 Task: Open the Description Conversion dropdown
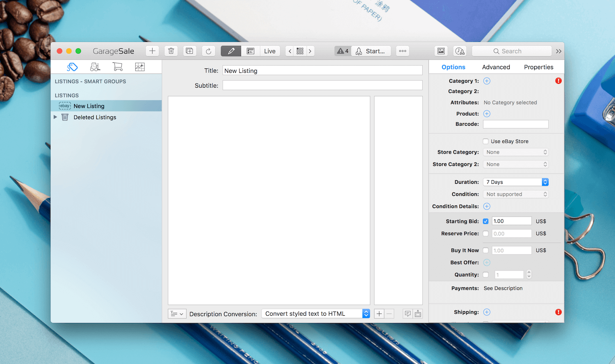(x=316, y=314)
